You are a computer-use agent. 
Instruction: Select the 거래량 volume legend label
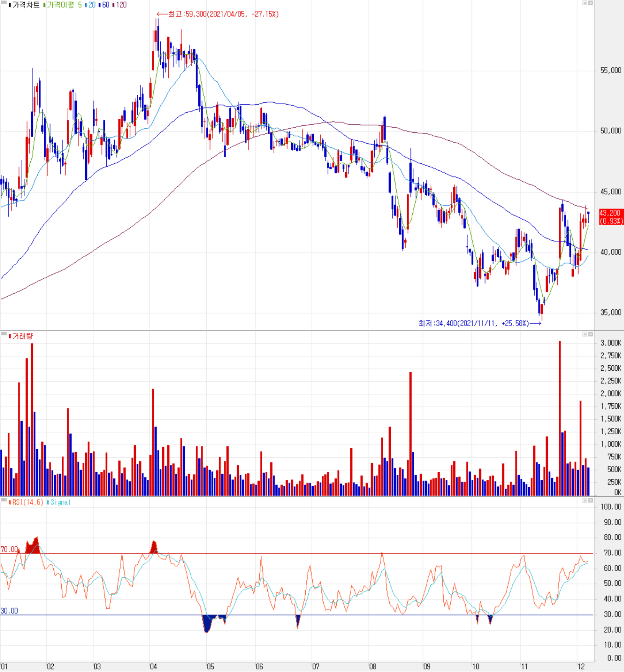[23, 336]
